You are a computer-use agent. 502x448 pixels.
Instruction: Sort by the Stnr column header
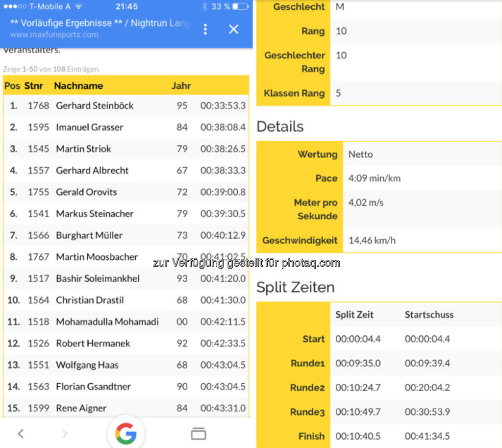pyautogui.click(x=34, y=86)
